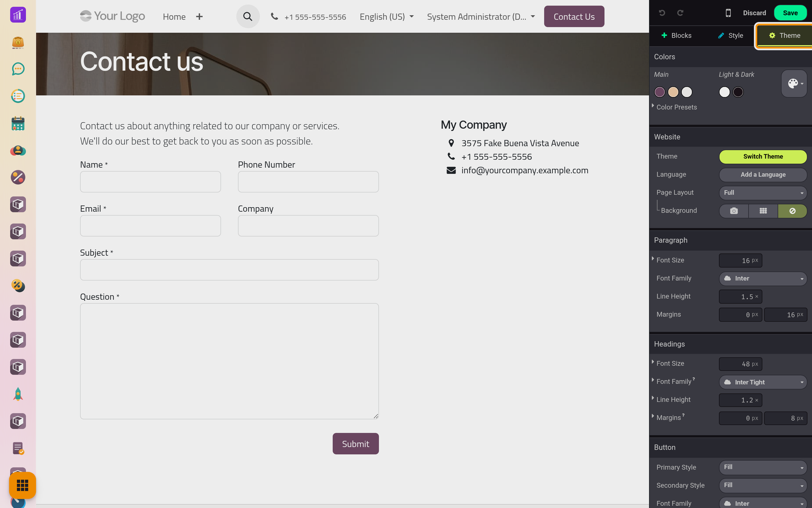Click the dark color swatch under Light & Dark
812x508 pixels.
pyautogui.click(x=738, y=92)
